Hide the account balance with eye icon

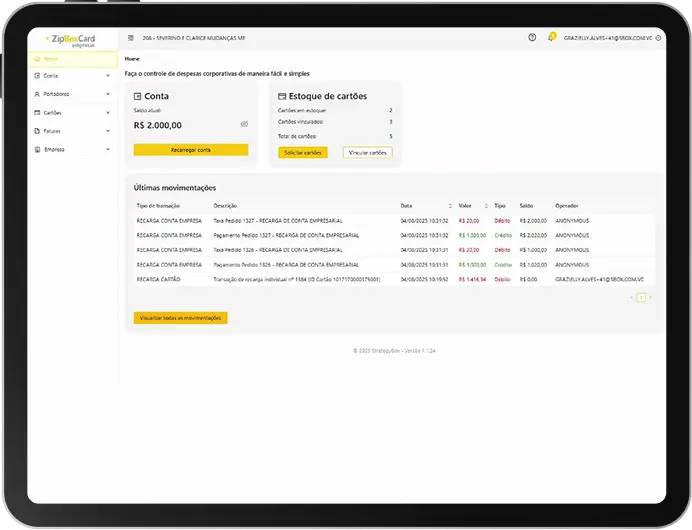coord(244,125)
